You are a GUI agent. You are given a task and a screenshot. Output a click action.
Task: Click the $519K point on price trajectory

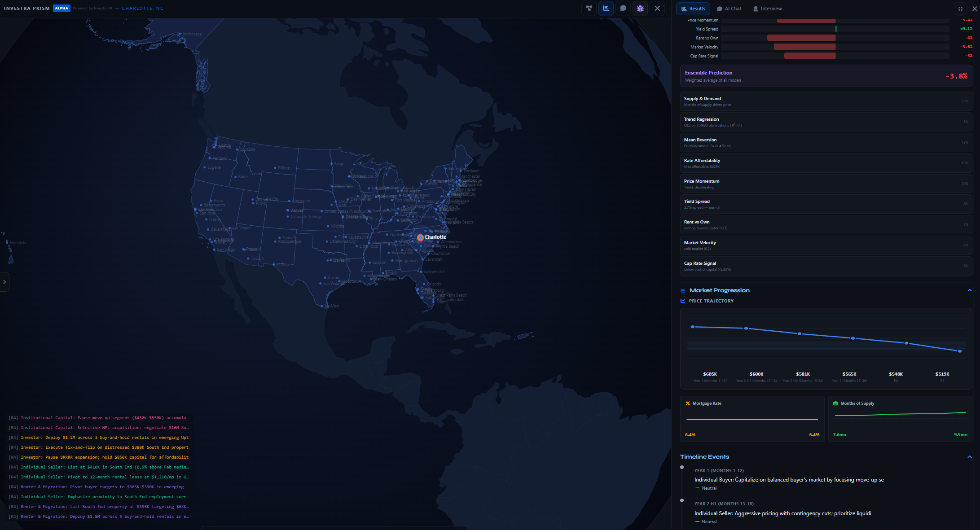(960, 351)
